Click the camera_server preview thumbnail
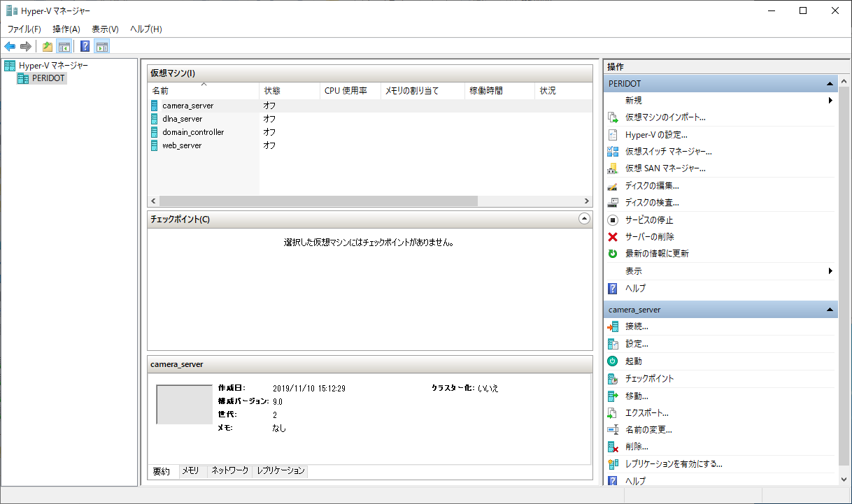Screen dimensions: 852x504 tap(184, 404)
